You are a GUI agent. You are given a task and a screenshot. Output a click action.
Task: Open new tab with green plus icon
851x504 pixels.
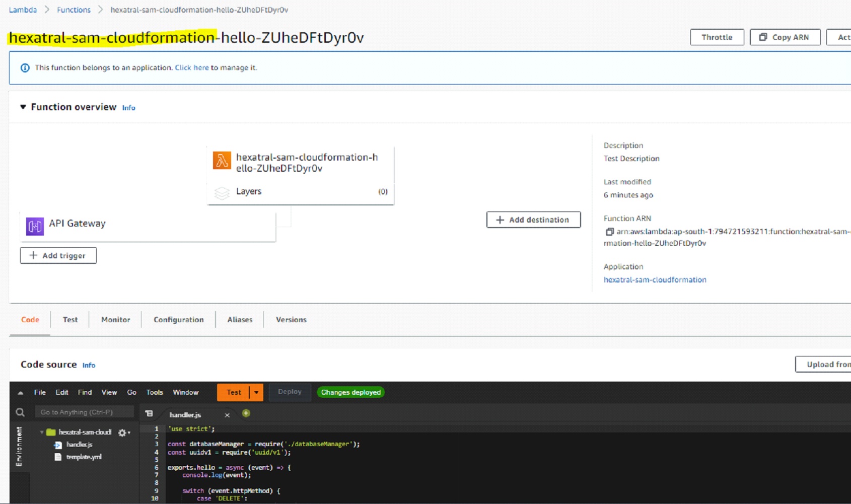tap(246, 413)
